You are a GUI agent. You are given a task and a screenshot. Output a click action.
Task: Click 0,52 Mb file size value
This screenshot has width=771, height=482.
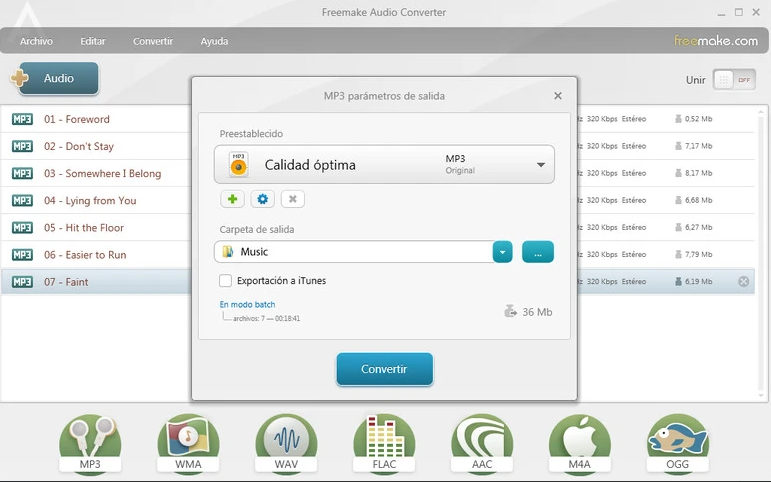[698, 119]
